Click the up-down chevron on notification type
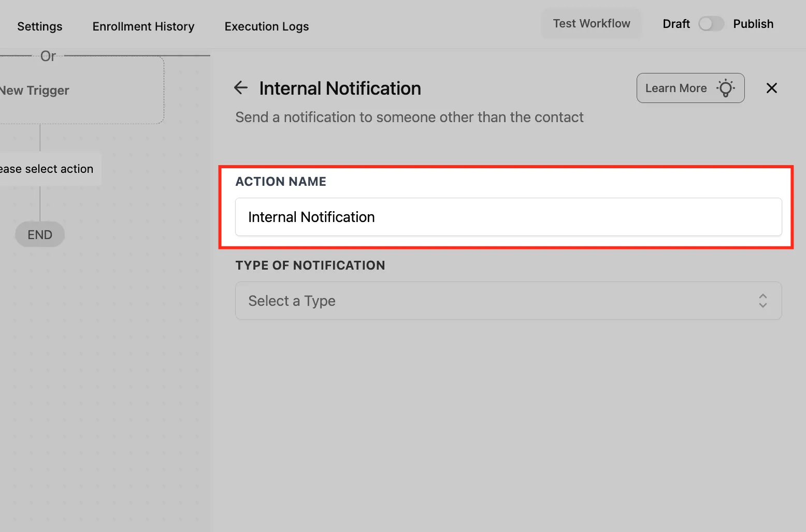Image resolution: width=806 pixels, height=532 pixels. [762, 301]
